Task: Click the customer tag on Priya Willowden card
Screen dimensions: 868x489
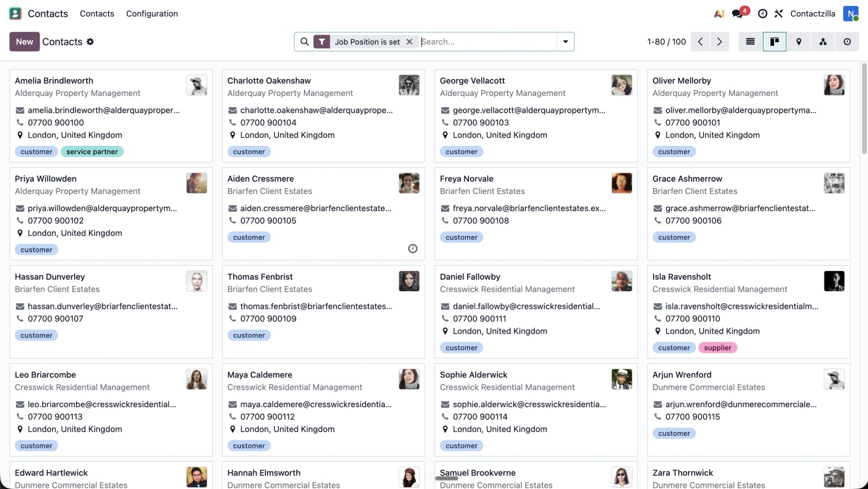Action: [x=36, y=250]
